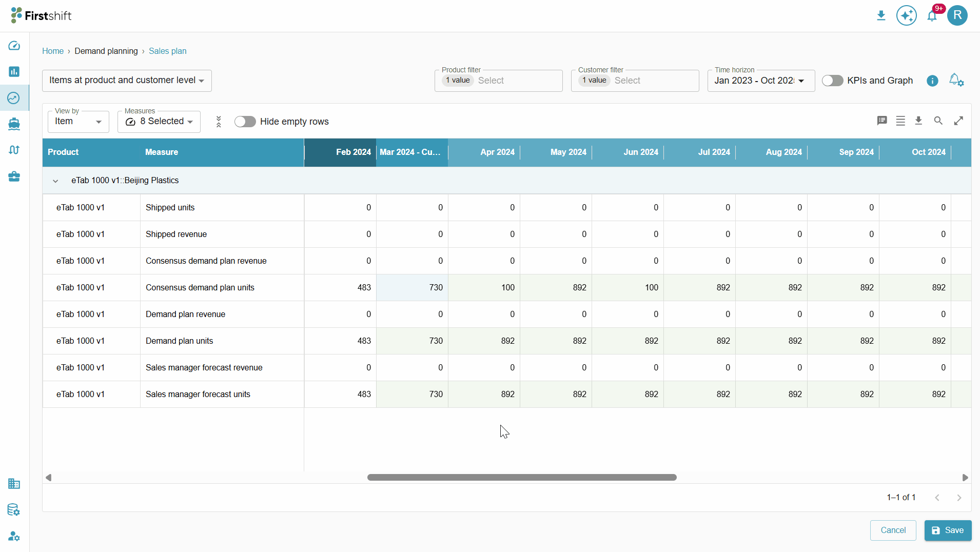Image resolution: width=980 pixels, height=552 pixels.
Task: Open the View by Item dropdown
Action: pyautogui.click(x=78, y=122)
